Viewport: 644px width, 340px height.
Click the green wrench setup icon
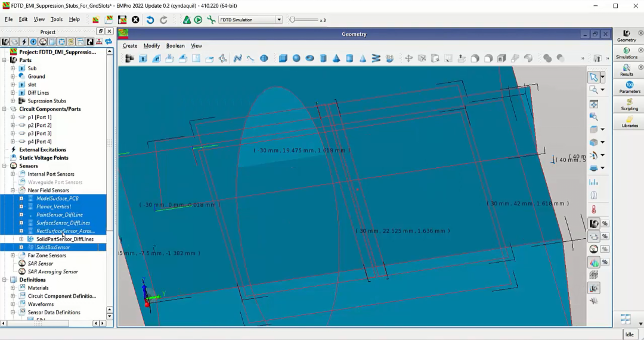coord(211,20)
